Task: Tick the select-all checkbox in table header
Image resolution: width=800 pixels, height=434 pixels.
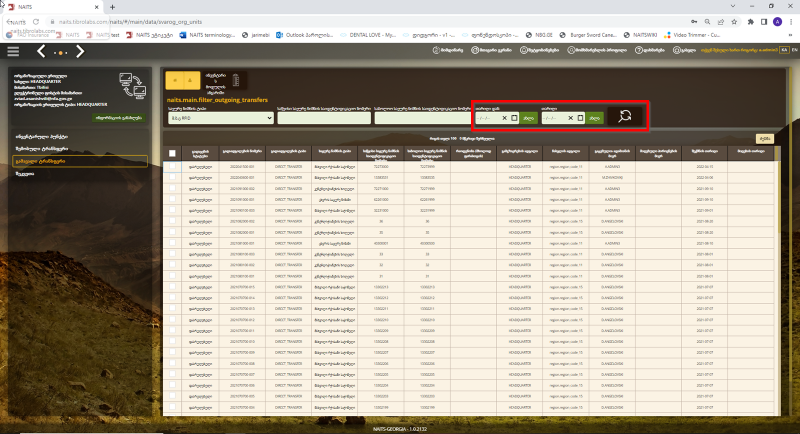Action: click(x=172, y=153)
